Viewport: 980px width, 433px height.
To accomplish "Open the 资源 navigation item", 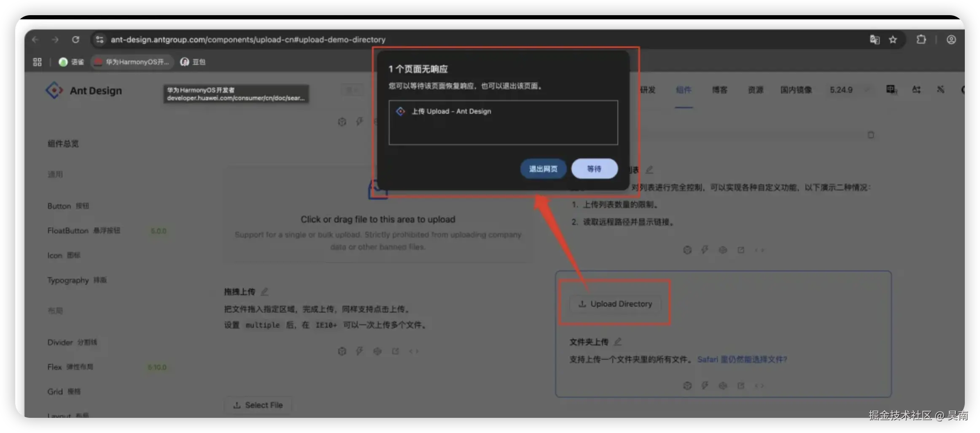I will click(756, 90).
